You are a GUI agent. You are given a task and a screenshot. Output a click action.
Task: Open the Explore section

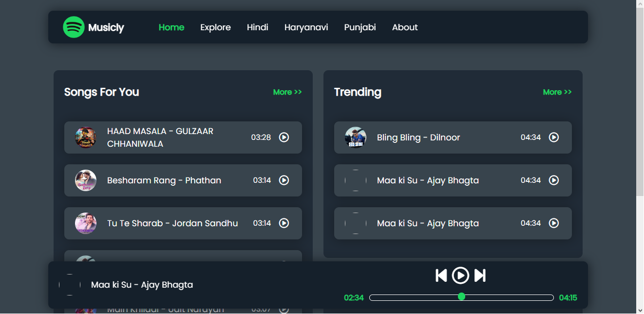[x=215, y=27]
